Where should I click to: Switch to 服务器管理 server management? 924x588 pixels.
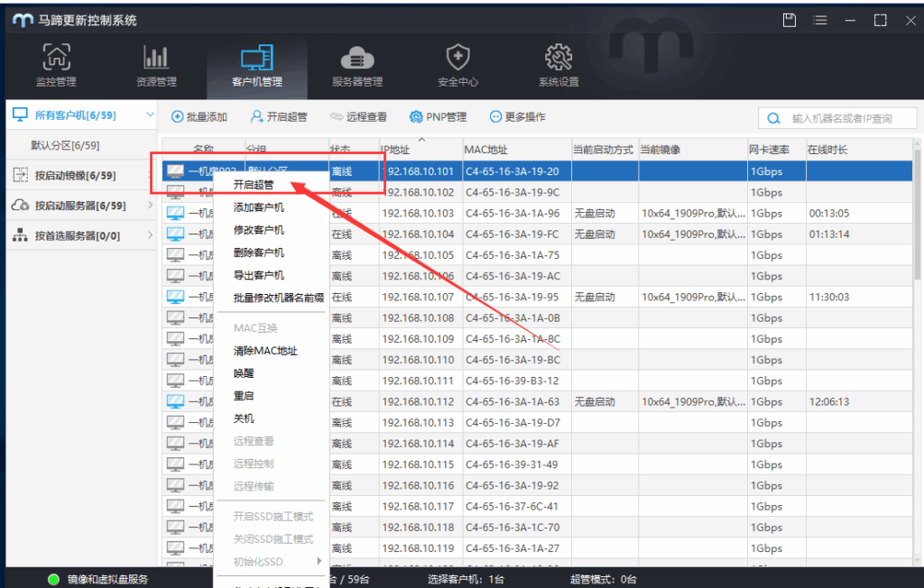click(357, 66)
